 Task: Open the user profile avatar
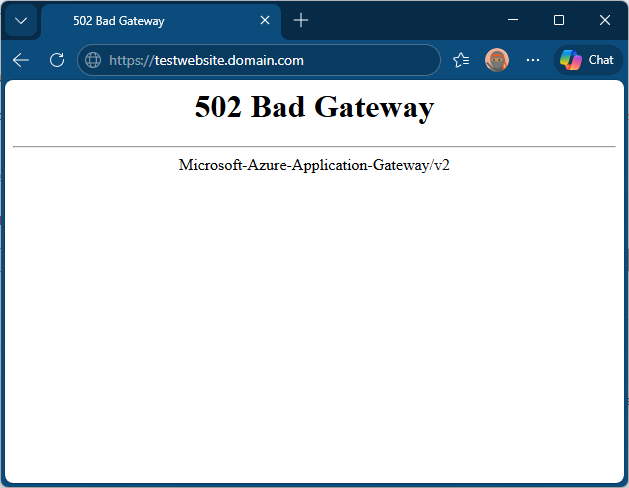[497, 60]
